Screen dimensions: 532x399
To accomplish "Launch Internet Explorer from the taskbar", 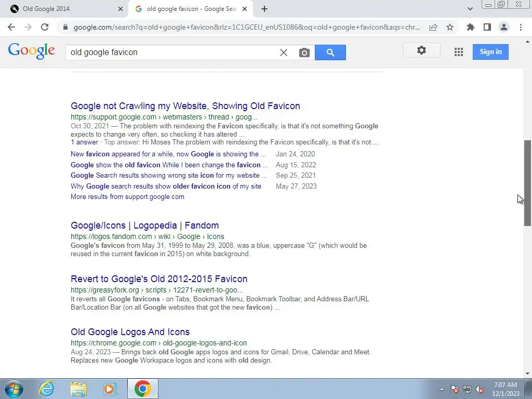I will coord(46,389).
